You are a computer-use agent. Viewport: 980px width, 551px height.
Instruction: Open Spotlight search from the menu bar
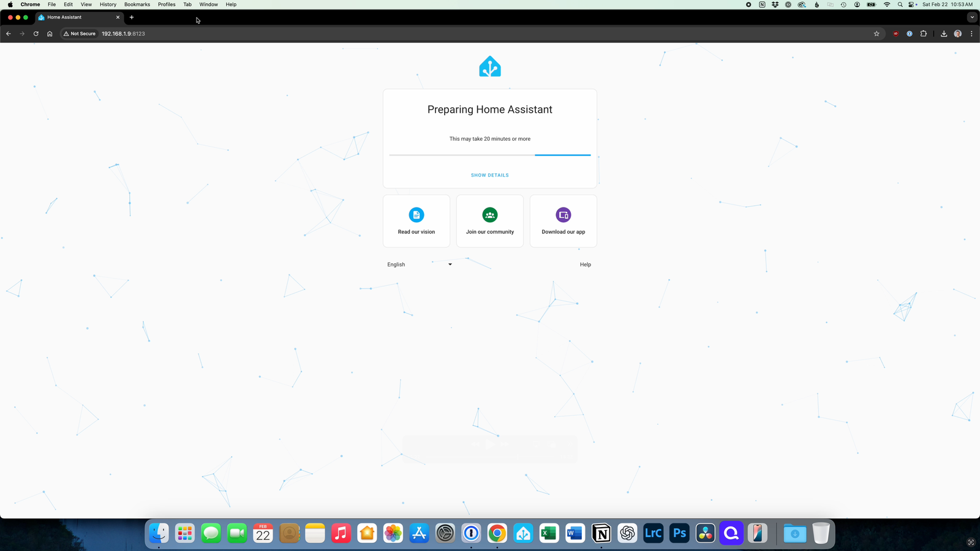(x=899, y=4)
